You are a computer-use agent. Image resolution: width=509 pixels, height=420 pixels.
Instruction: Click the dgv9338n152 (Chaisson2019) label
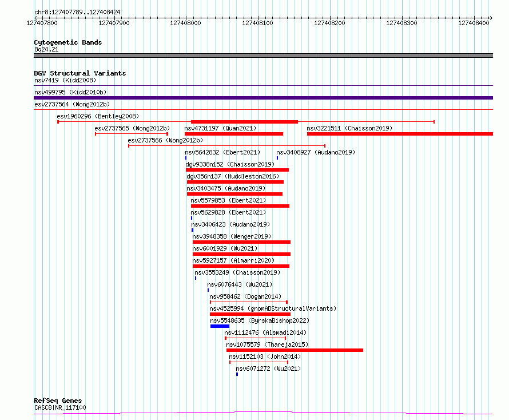click(x=230, y=164)
